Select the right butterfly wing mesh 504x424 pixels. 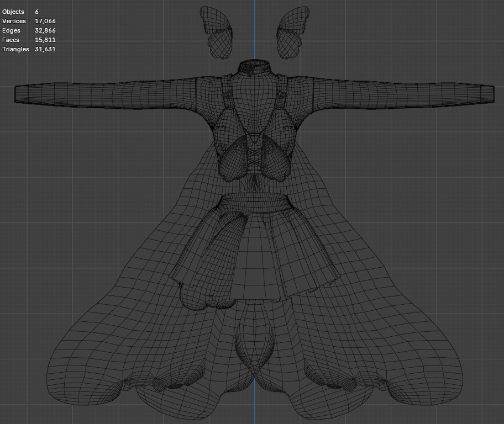[x=292, y=32]
